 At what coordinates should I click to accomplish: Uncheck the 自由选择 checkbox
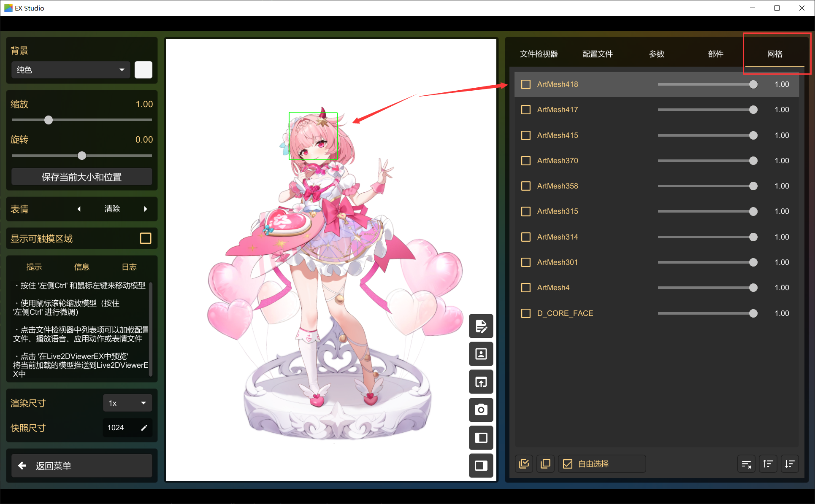pos(568,464)
